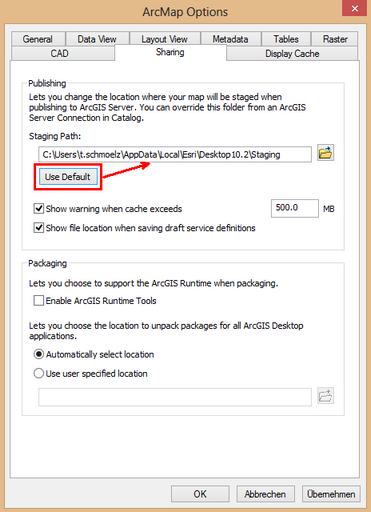The height and width of the screenshot is (512, 371).
Task: Click the Staging Path: label
Action: [55, 136]
